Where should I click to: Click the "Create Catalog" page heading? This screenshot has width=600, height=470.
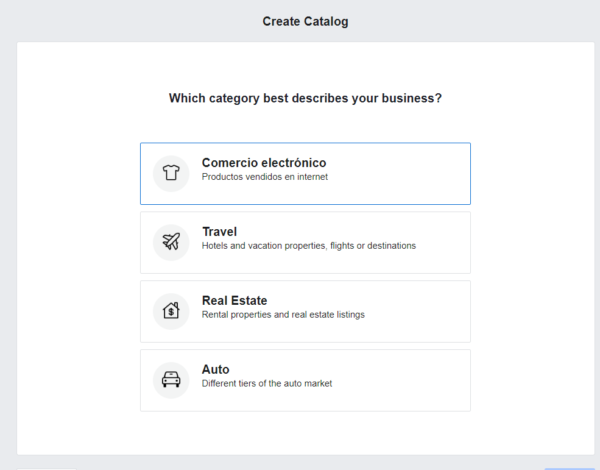click(x=305, y=21)
